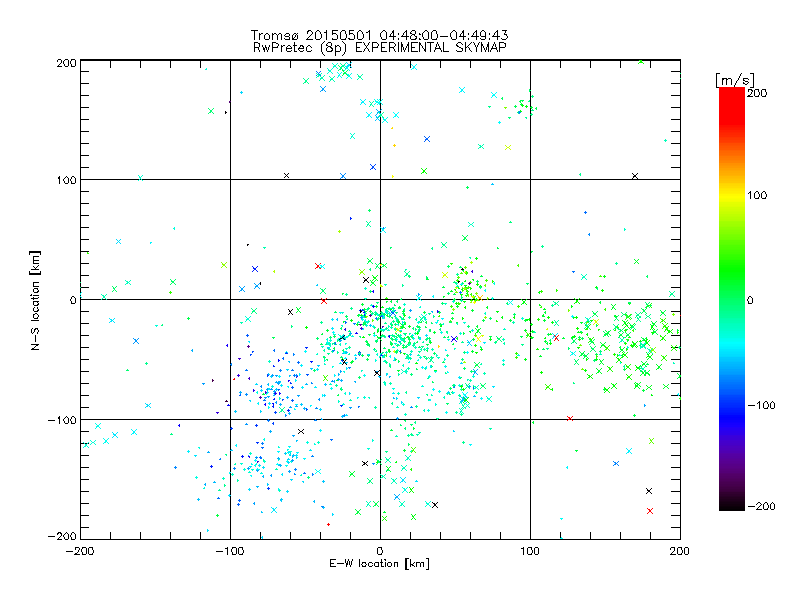
Task: Click the colorbar tick label '200'
Action: (757, 93)
